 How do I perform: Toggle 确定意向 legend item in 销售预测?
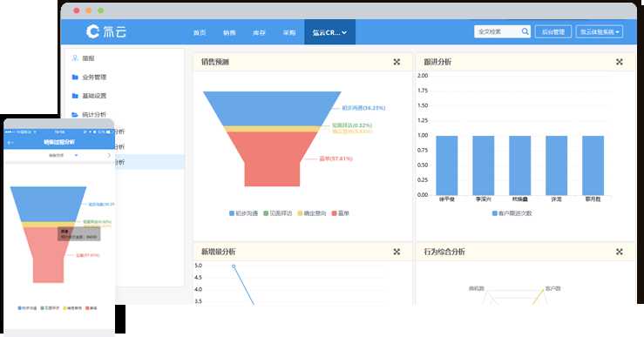click(312, 213)
